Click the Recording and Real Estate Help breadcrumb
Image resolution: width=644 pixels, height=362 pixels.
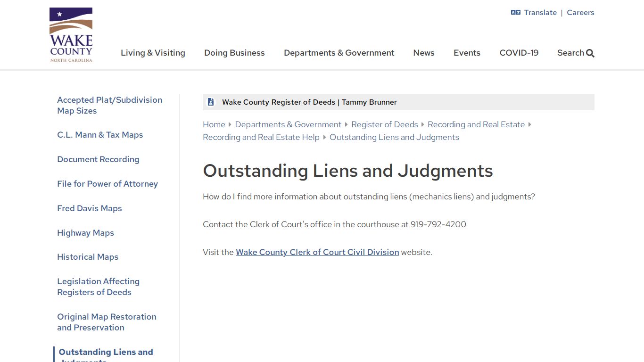pyautogui.click(x=261, y=137)
